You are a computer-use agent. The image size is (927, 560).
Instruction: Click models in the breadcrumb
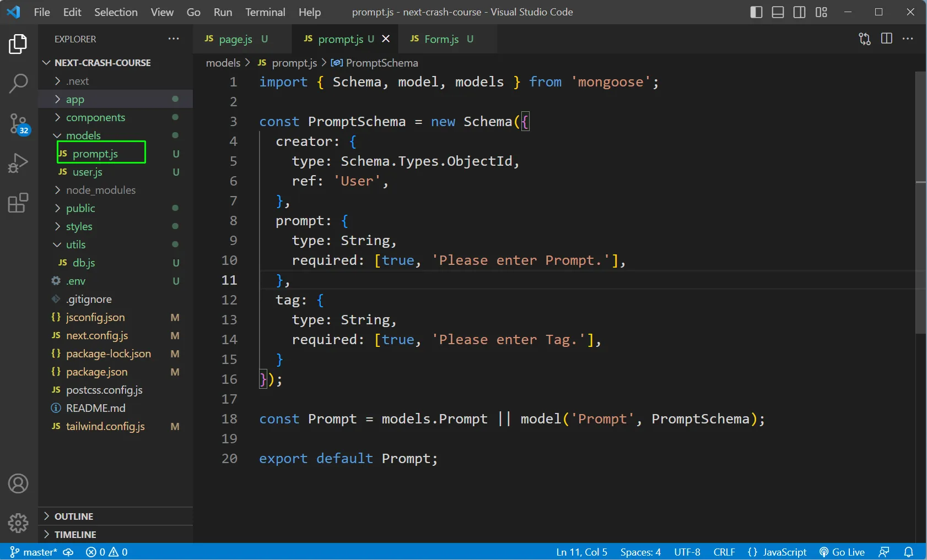pos(223,63)
